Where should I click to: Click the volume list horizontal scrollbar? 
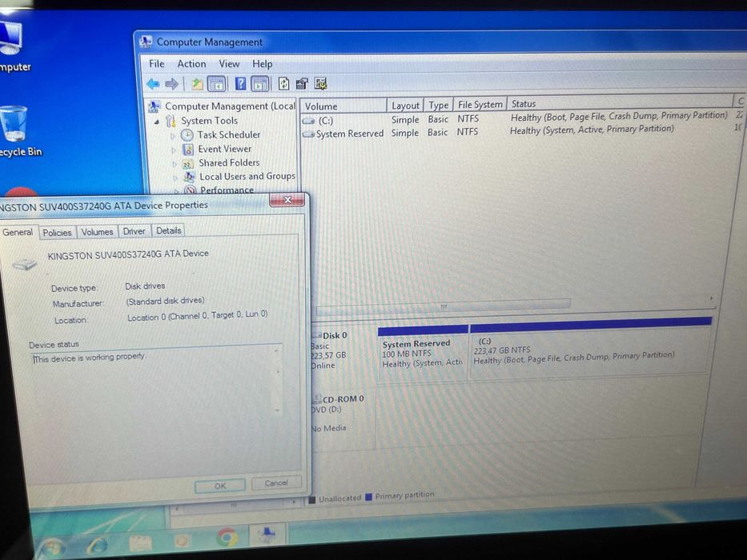[443, 306]
